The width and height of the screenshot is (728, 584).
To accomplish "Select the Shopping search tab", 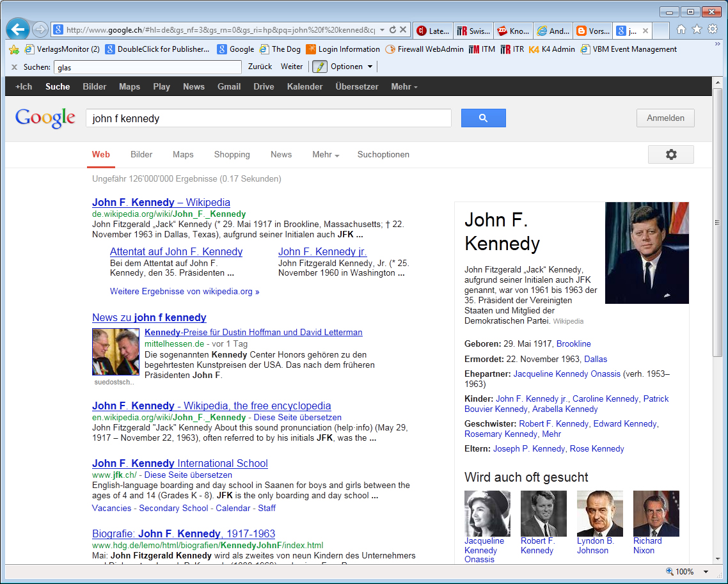I will 232,155.
